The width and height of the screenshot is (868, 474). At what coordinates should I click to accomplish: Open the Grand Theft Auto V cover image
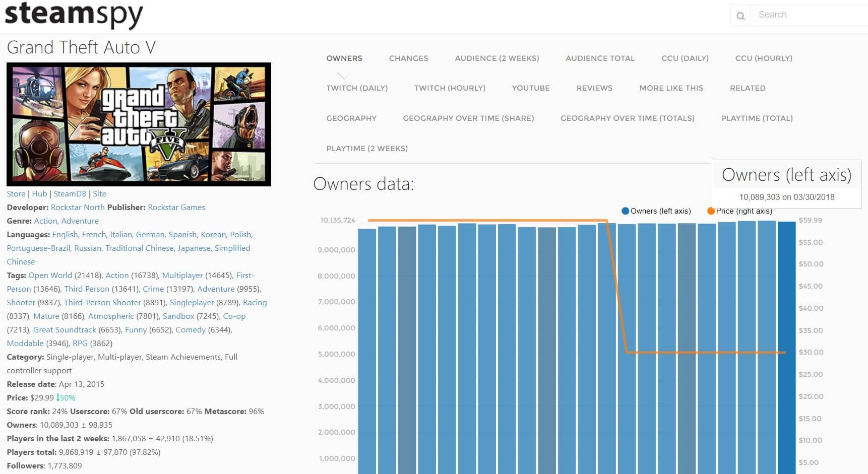(139, 124)
